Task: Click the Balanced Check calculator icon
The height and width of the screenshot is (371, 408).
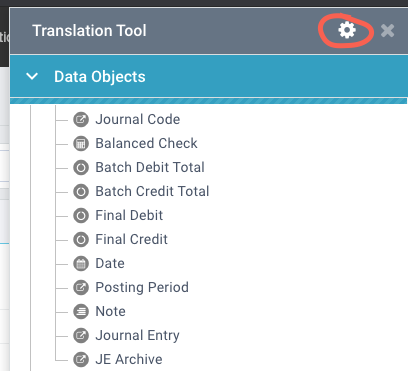Action: click(x=81, y=143)
